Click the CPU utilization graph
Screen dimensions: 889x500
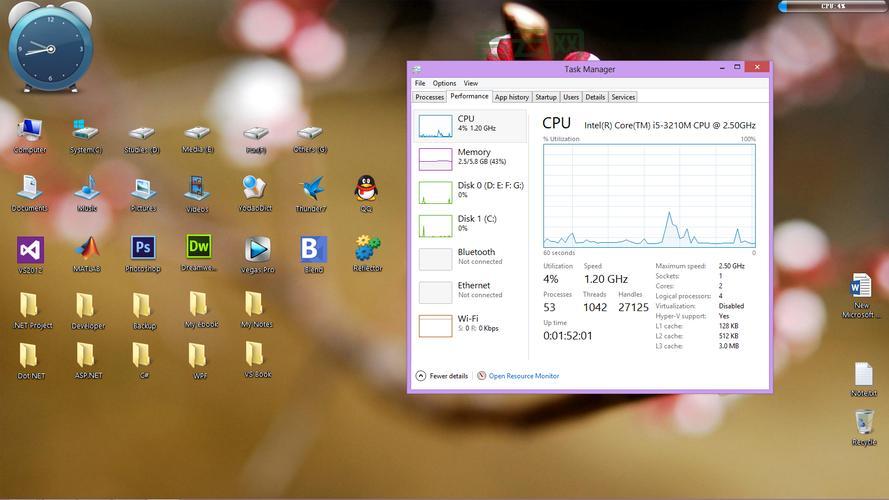pos(649,196)
